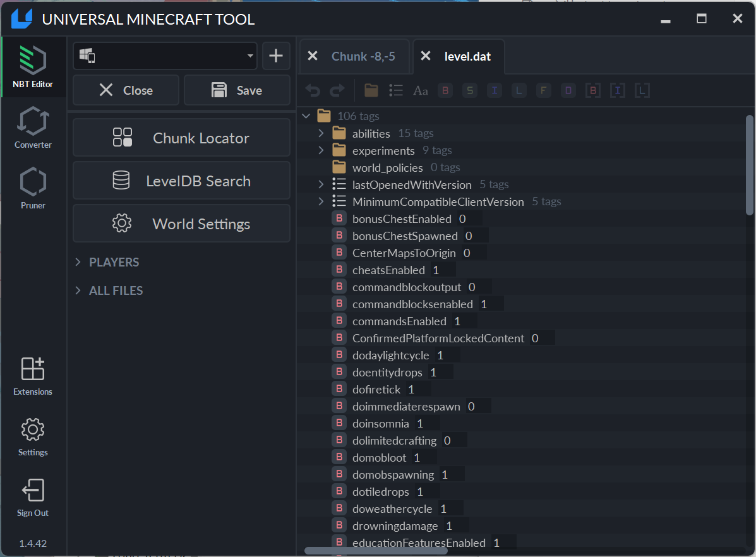Add a Long tag with L icon

click(519, 90)
